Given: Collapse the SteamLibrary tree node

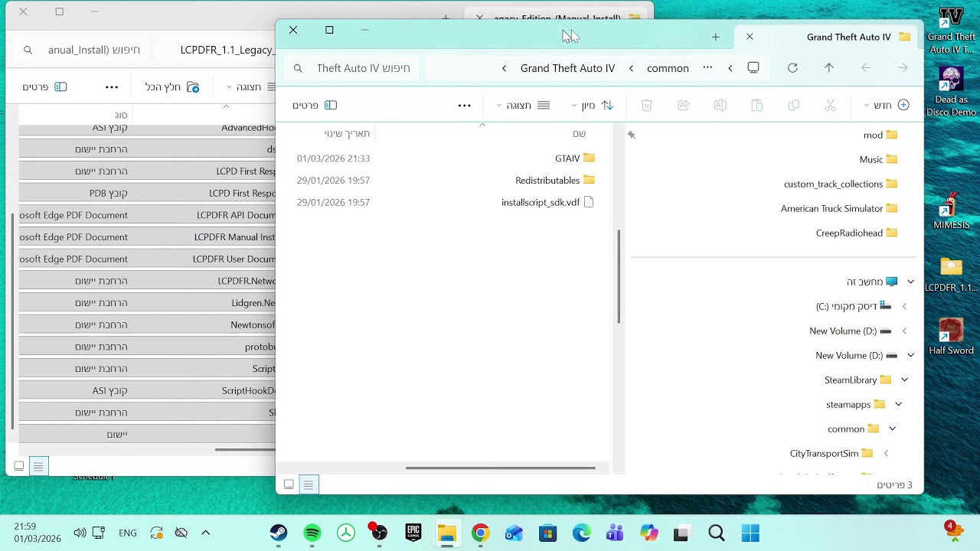Looking at the screenshot, I should [904, 380].
